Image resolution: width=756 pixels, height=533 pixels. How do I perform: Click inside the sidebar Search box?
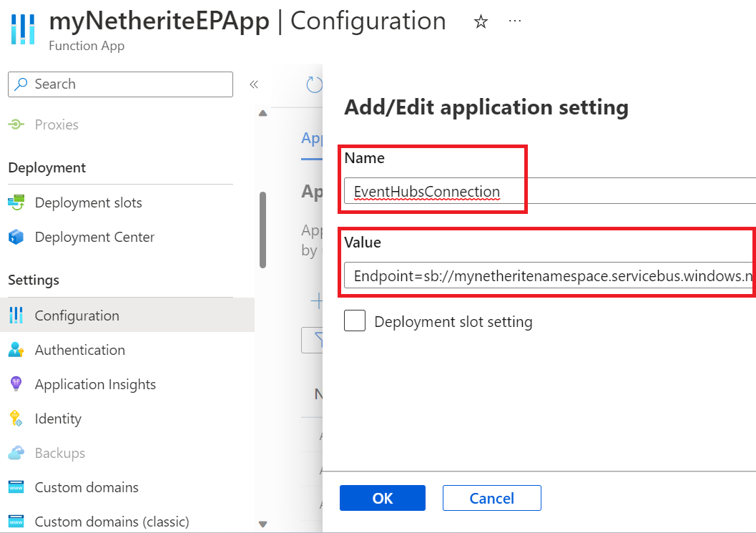(119, 84)
